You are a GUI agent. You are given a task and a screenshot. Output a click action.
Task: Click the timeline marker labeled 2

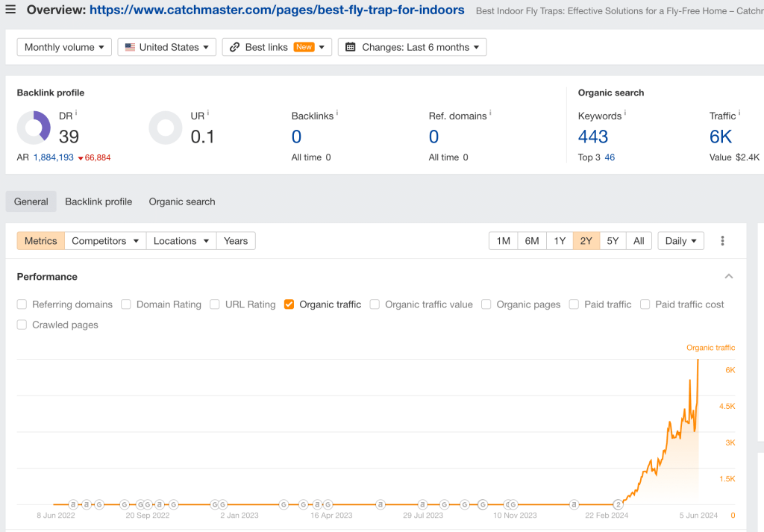(x=618, y=504)
